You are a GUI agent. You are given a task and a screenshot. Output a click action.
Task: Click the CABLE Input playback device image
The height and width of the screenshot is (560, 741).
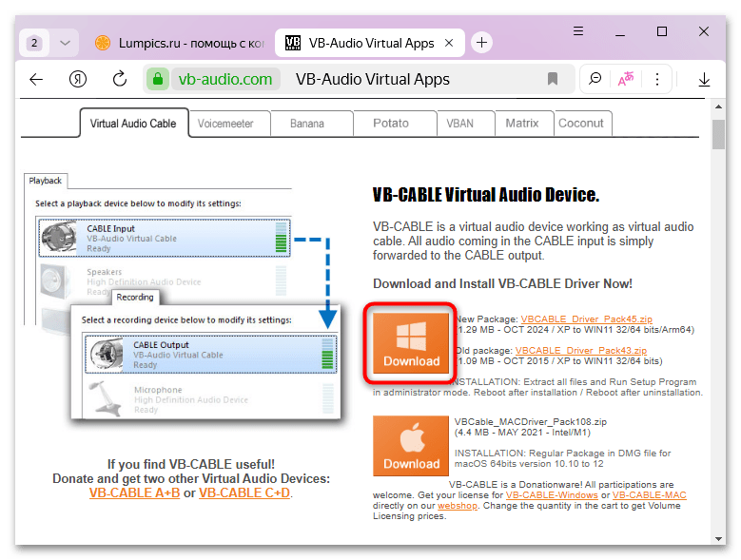[x=59, y=238]
